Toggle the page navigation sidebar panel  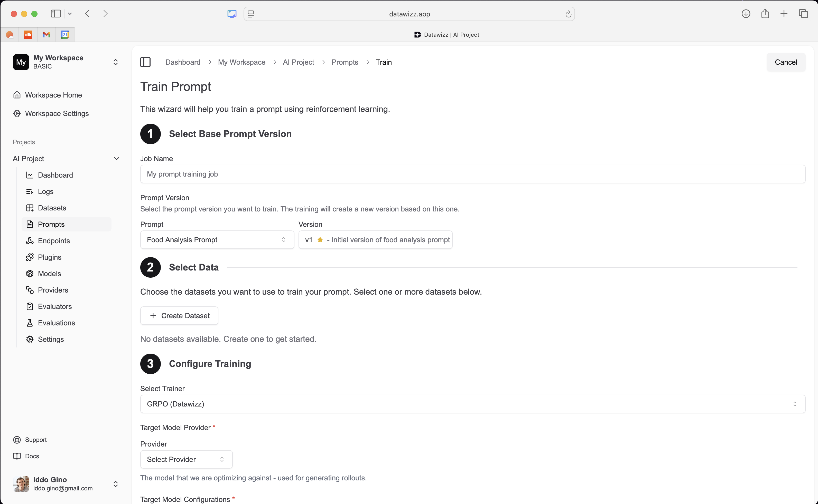(145, 62)
